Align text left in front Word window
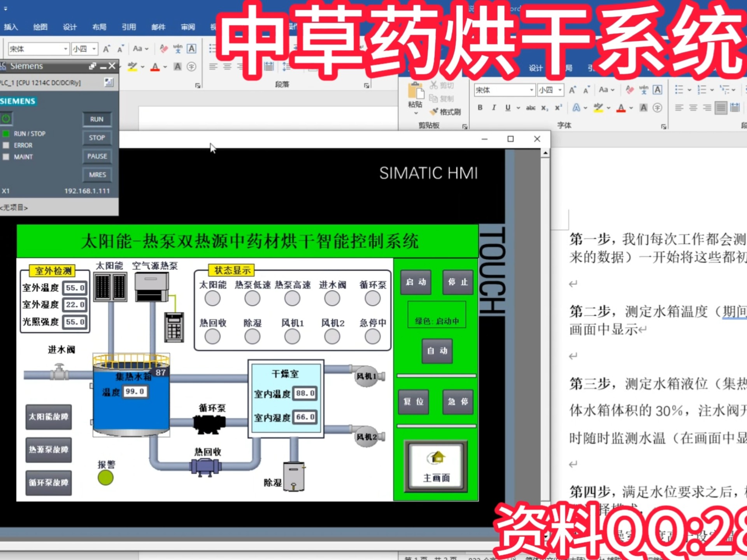This screenshot has width=747, height=560. coord(679,108)
